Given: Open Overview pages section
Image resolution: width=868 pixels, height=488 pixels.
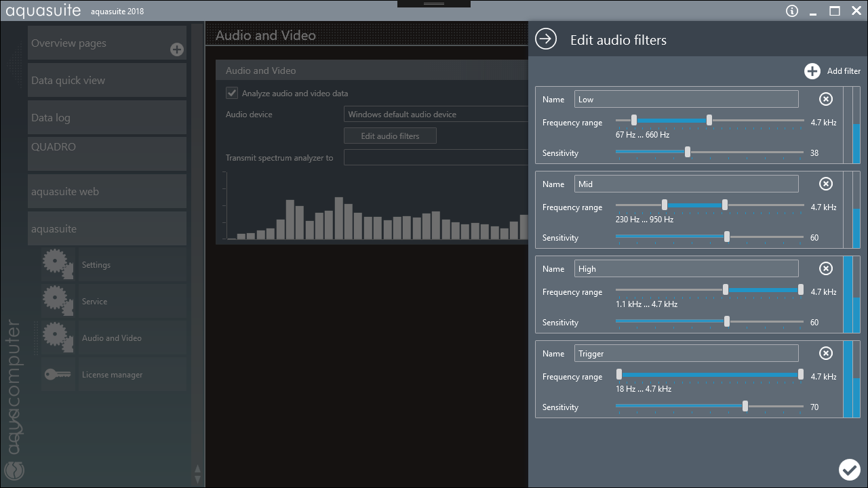Looking at the screenshot, I should [x=107, y=43].
